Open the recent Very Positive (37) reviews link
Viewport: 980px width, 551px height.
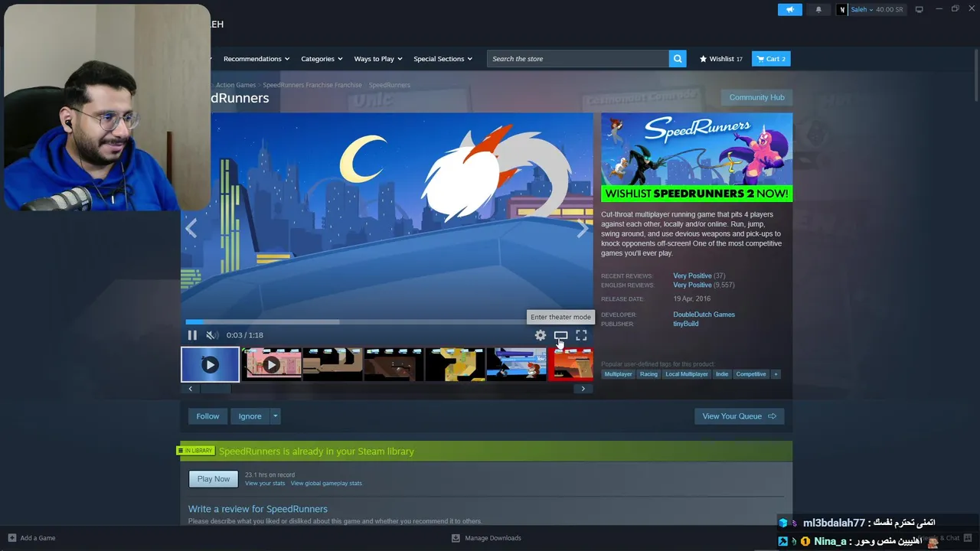(x=699, y=275)
